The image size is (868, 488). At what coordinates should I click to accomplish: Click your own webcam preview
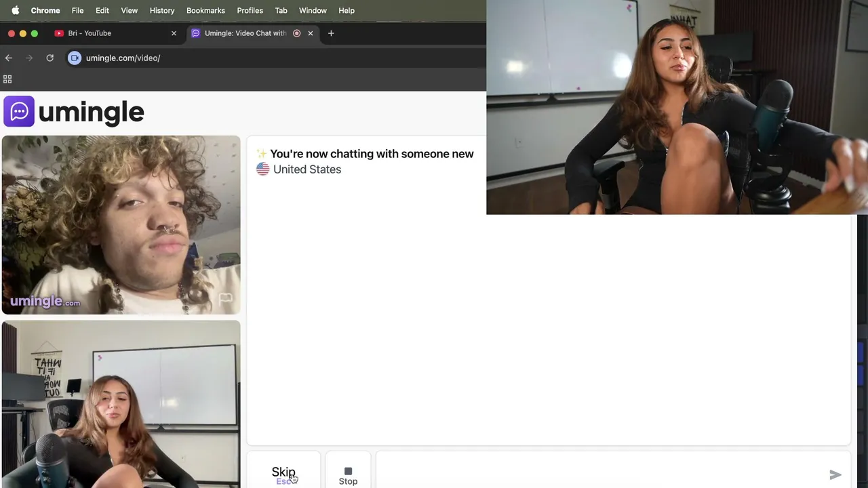pyautogui.click(x=121, y=404)
